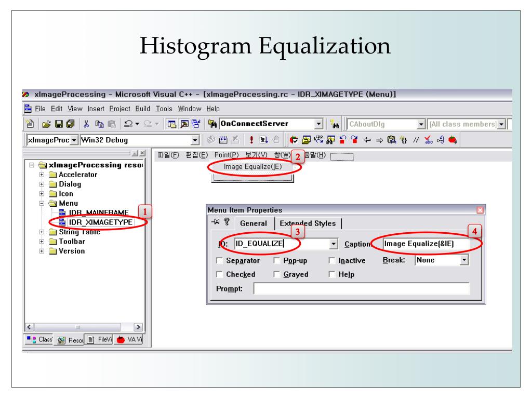Click the Build icon in build toolbar

(223, 140)
